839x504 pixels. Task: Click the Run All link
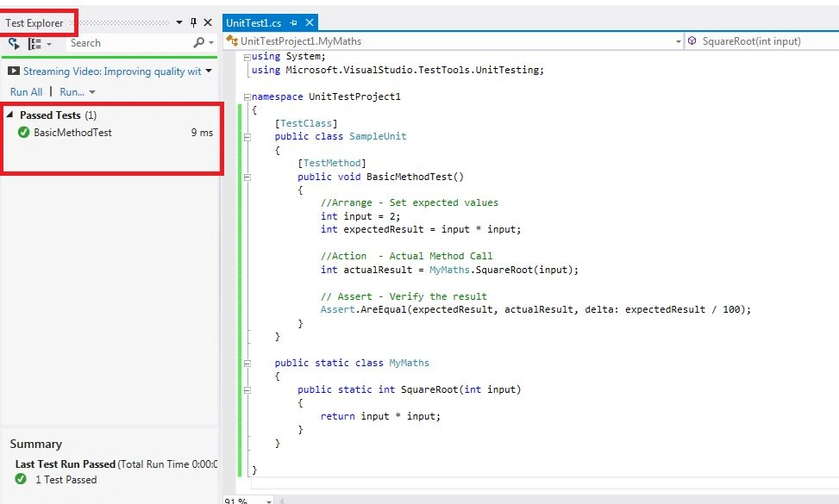(26, 92)
